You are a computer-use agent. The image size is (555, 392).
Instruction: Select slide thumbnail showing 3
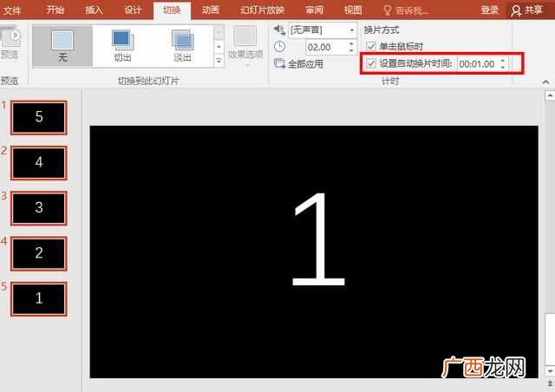[x=39, y=208]
